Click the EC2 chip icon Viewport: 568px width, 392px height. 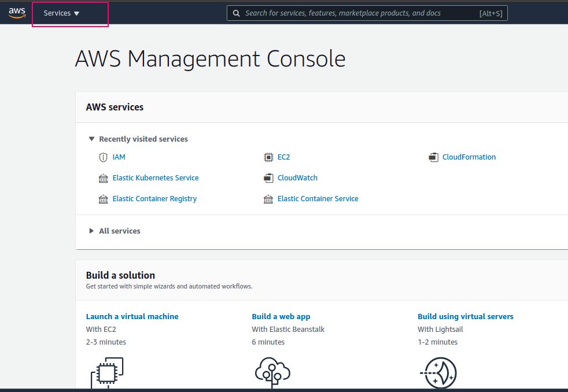coord(268,157)
